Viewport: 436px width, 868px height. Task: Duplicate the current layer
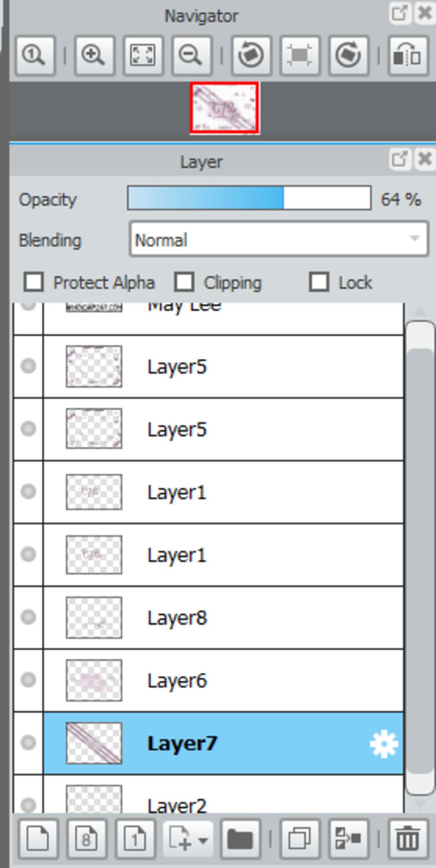coord(300,839)
